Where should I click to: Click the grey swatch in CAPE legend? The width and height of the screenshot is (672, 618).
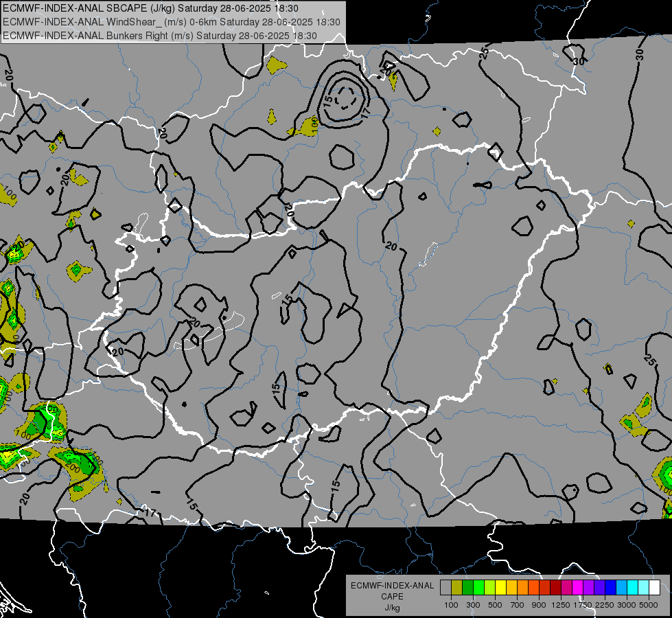[445, 588]
